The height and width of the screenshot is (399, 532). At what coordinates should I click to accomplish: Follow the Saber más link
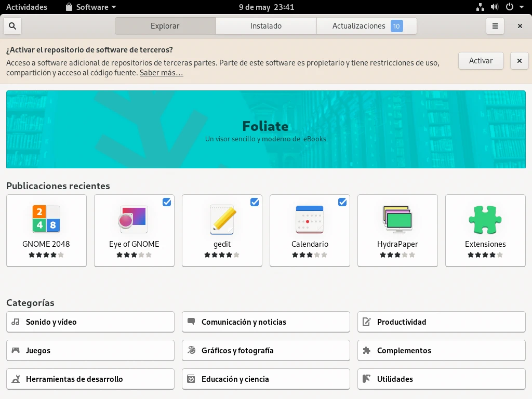161,73
